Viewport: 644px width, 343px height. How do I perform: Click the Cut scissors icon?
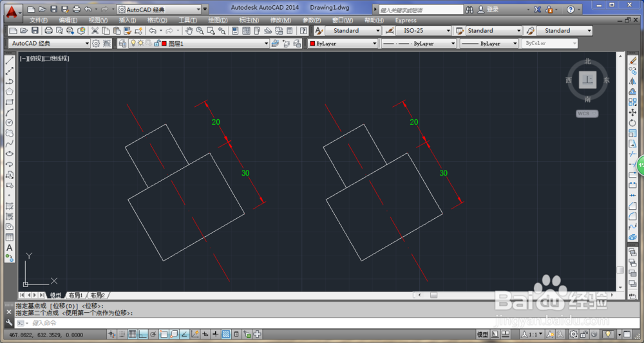tap(95, 30)
